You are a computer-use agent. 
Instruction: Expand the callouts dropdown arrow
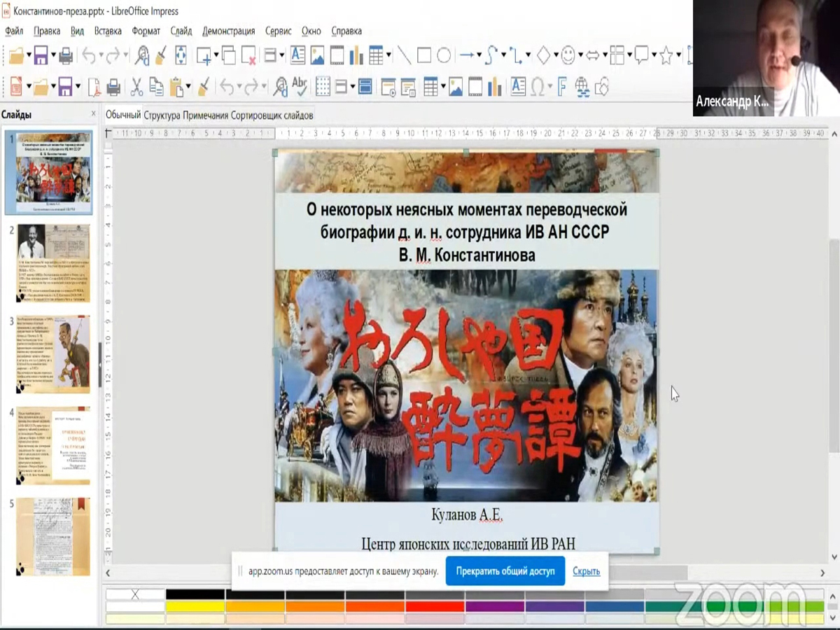pos(654,55)
